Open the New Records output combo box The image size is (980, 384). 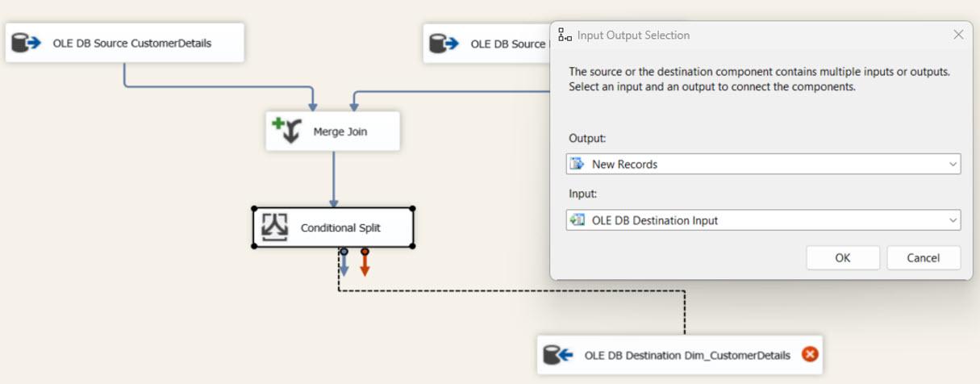tap(762, 164)
